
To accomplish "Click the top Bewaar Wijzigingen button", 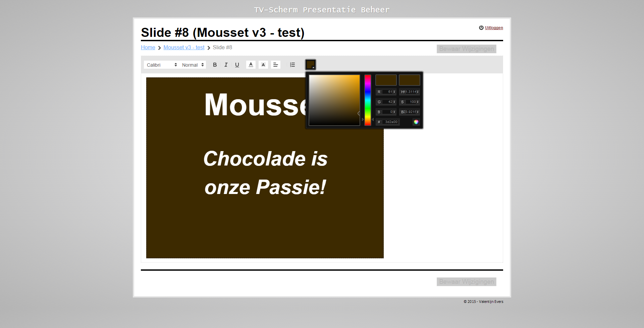I will pyautogui.click(x=466, y=49).
